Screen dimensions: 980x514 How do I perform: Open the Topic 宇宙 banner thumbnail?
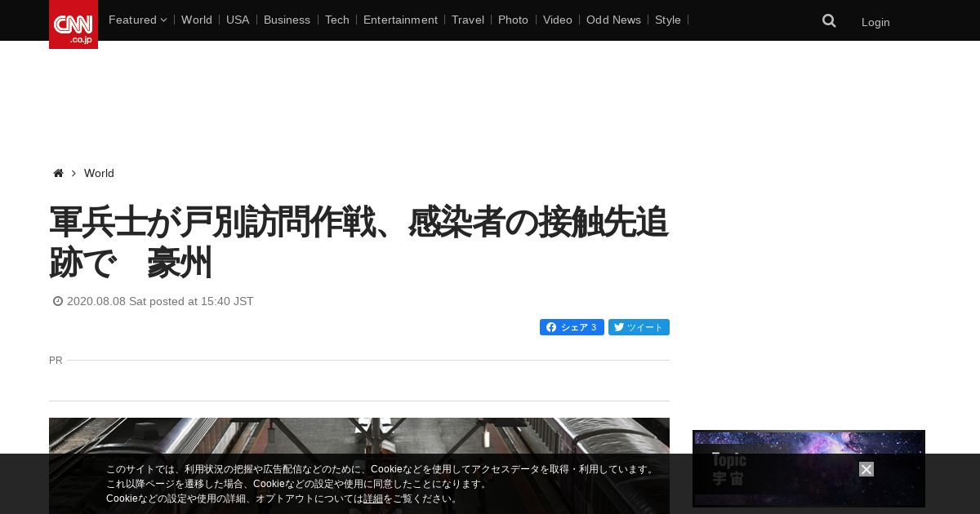(x=808, y=468)
